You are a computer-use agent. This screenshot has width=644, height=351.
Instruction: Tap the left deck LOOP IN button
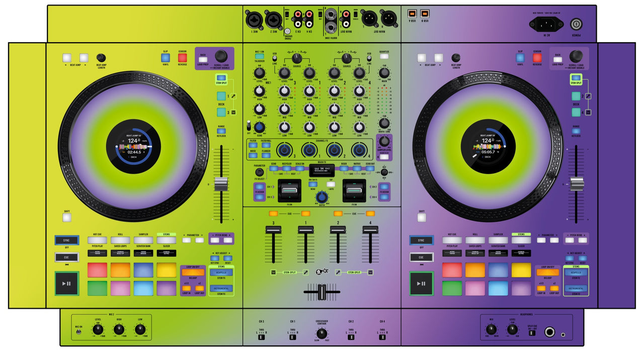187,289
